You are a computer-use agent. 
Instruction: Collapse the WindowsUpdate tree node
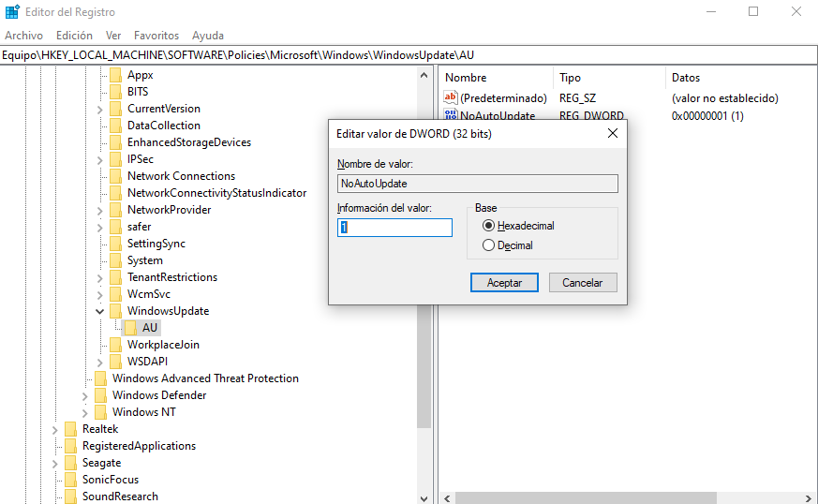coord(100,311)
